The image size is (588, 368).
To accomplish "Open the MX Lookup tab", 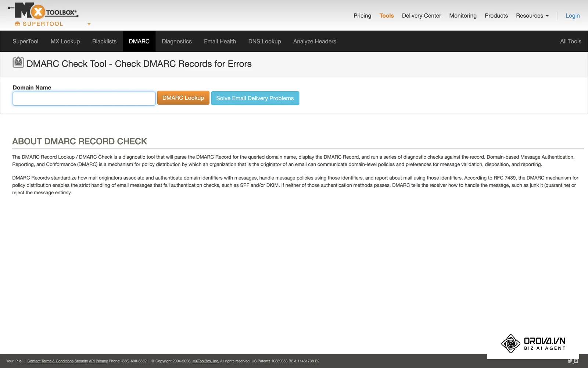I will 65,41.
